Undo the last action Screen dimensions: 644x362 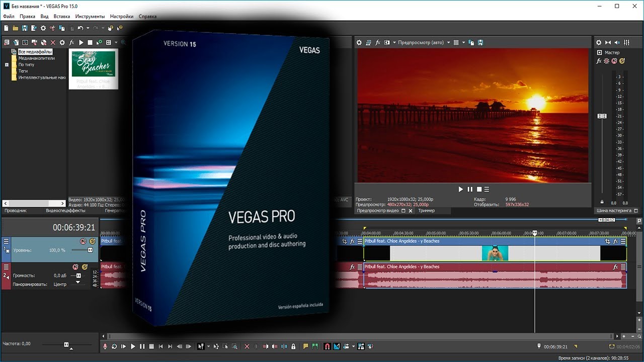pos(80,28)
